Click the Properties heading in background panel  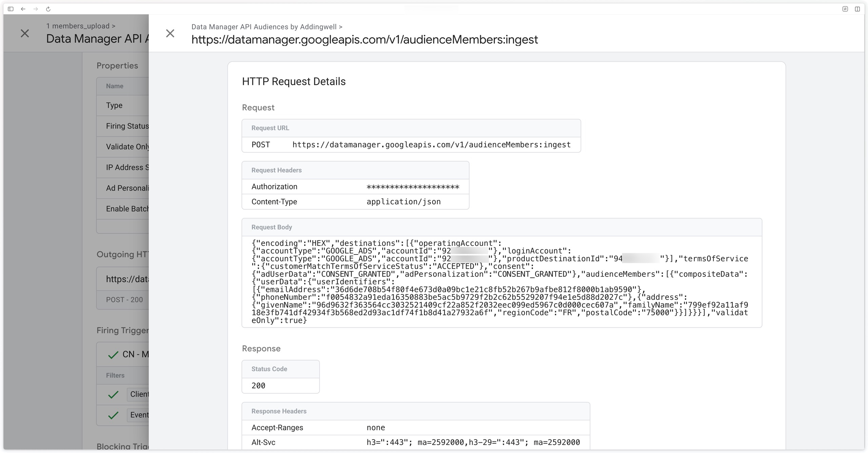click(117, 65)
